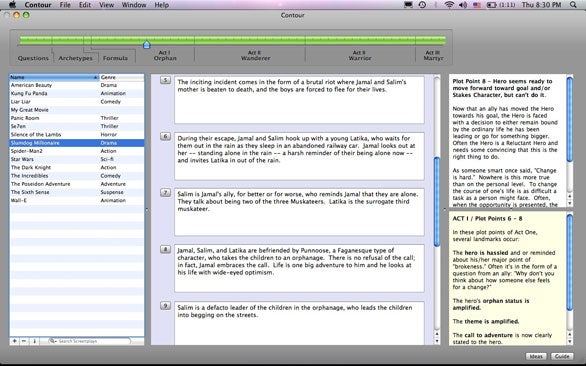Select Wall-E screenplay
This screenshot has width=586, height=366.
pyautogui.click(x=77, y=200)
